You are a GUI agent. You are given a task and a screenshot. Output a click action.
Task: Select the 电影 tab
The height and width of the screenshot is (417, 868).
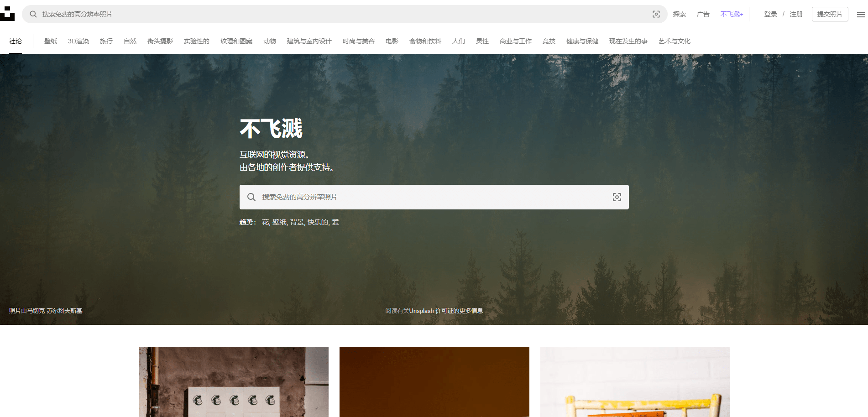[x=392, y=41]
